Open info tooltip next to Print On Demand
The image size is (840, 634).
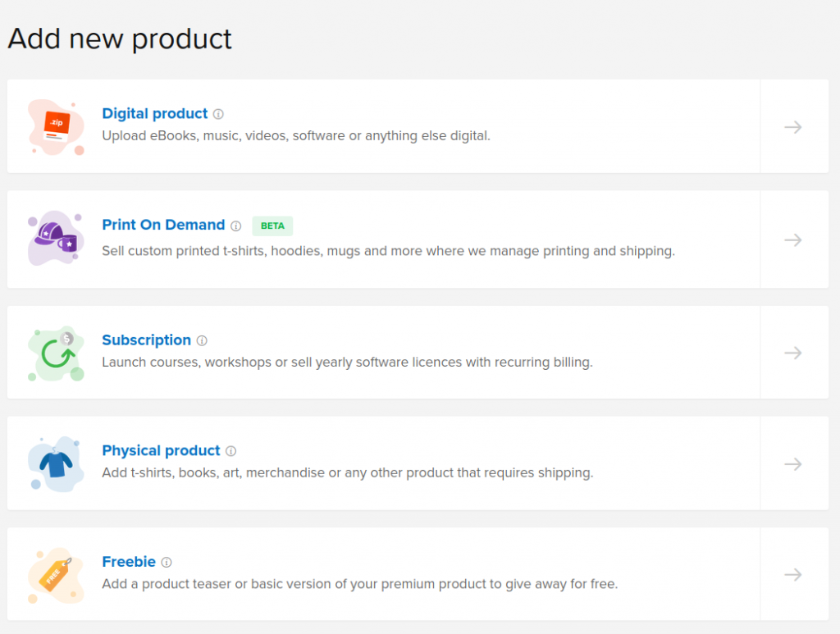pos(235,226)
